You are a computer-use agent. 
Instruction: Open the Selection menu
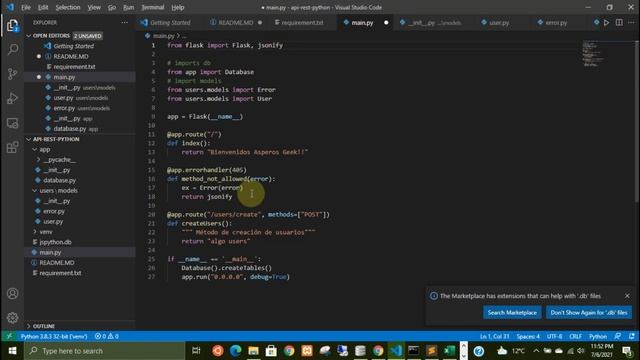click(x=68, y=7)
